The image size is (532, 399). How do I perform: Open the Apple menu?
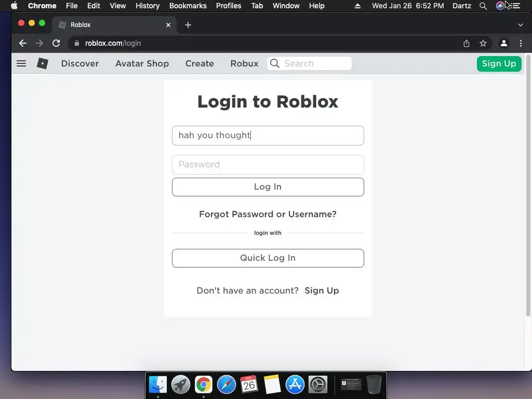14,5
